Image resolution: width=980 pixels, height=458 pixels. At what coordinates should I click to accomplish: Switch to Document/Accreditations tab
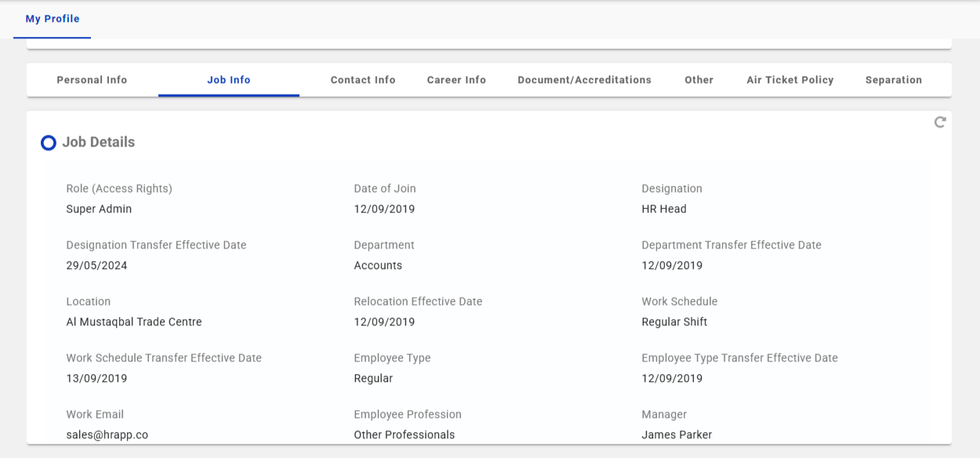[x=584, y=80]
